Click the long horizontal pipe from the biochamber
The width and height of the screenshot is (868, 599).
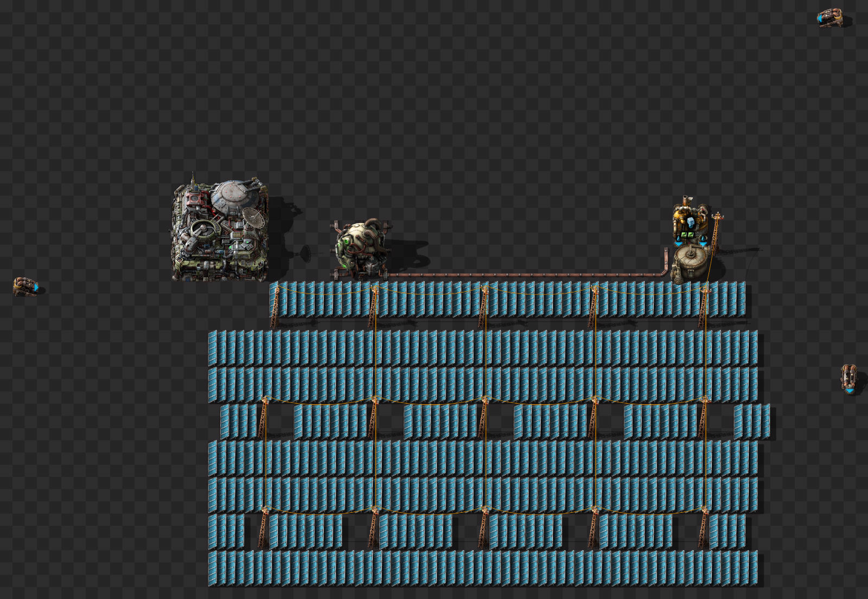(524, 275)
